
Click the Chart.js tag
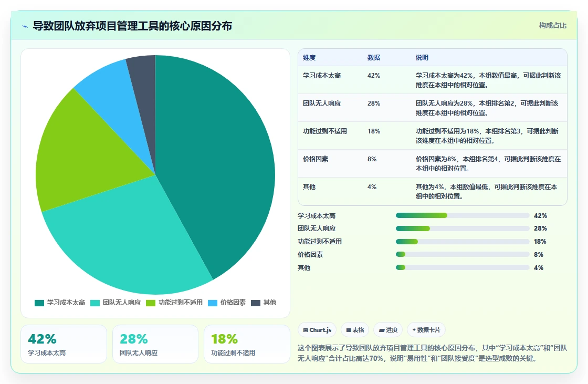click(317, 330)
